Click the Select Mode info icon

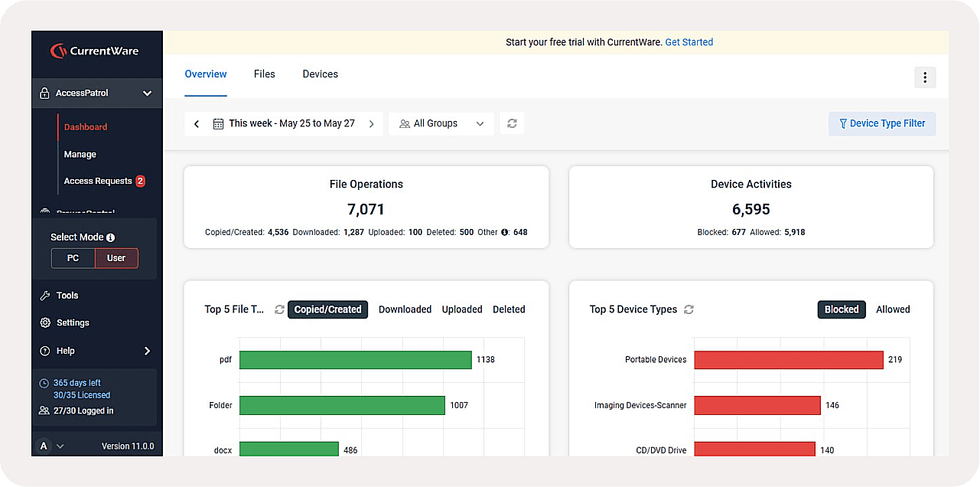pyautogui.click(x=110, y=237)
